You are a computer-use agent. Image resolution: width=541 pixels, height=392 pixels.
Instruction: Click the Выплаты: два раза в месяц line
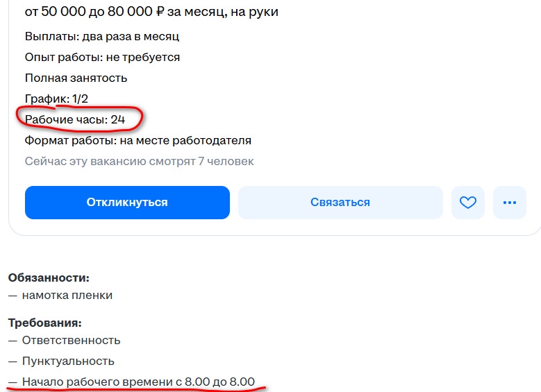coord(102,37)
